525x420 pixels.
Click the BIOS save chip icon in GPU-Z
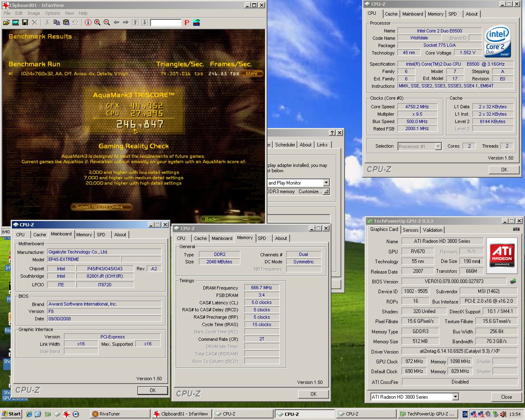(513, 281)
